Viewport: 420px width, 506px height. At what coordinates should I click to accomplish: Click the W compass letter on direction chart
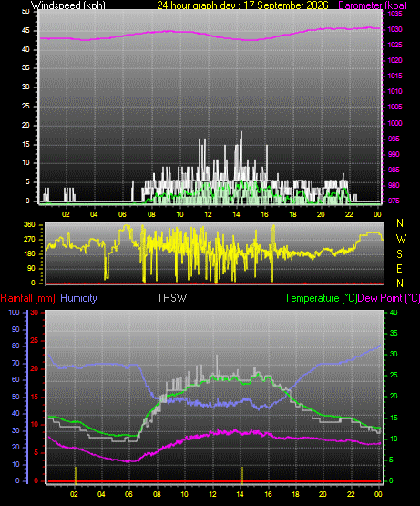click(401, 239)
